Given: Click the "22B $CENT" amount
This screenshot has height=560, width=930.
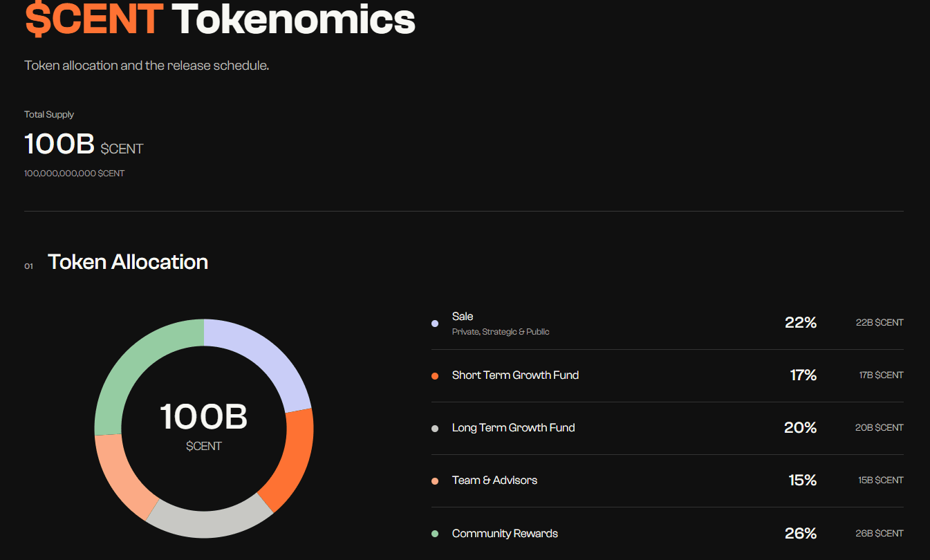Looking at the screenshot, I should coord(880,322).
